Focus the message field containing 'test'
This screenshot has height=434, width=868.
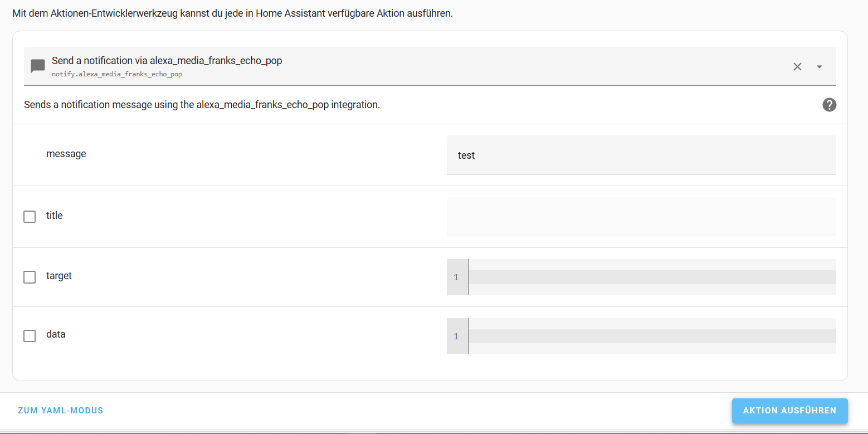(x=641, y=155)
